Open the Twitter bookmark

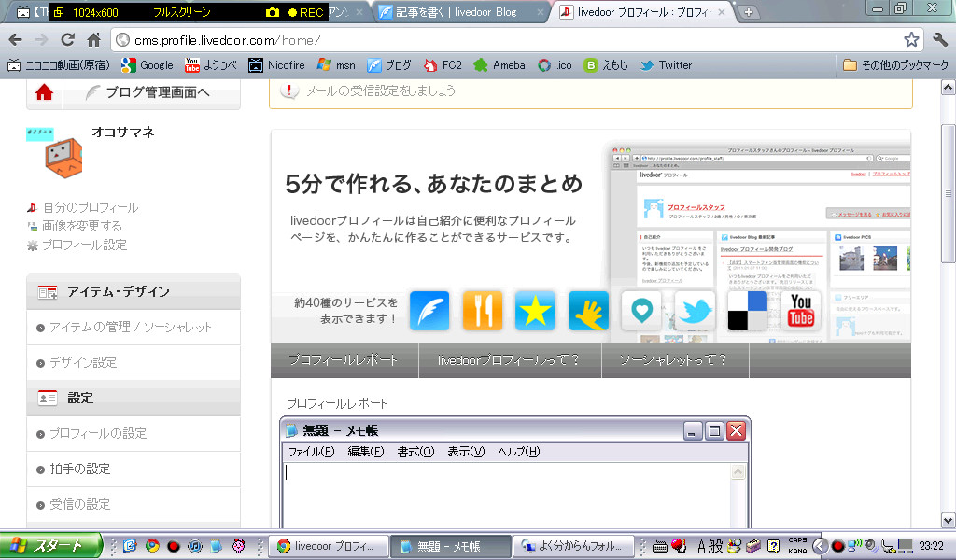click(x=666, y=65)
